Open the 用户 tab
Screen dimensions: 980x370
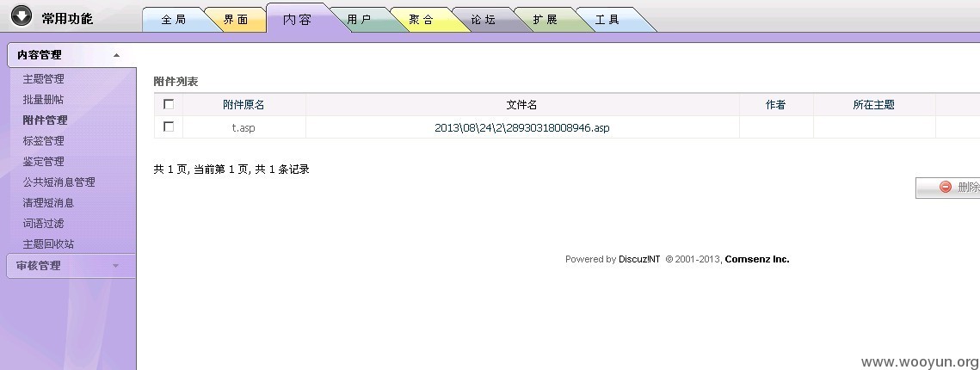click(x=359, y=20)
